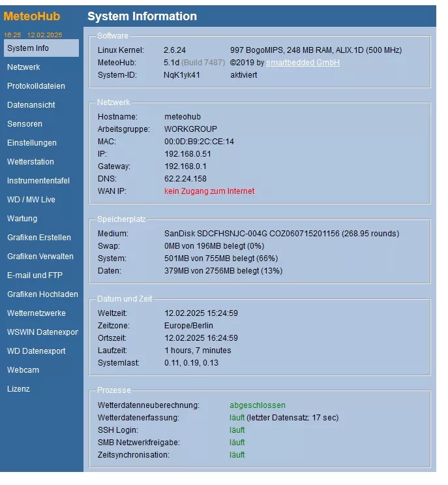Open Grafiken Hochladen

42,294
